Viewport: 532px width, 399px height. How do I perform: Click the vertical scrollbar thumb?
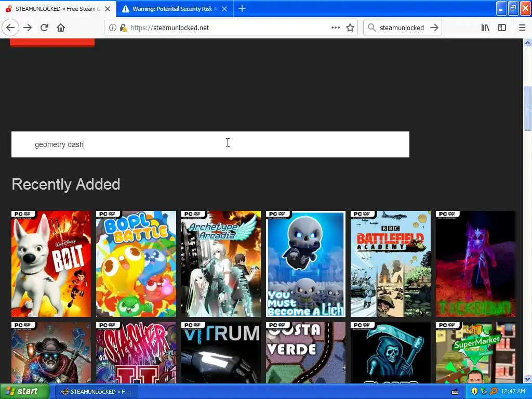(x=527, y=109)
